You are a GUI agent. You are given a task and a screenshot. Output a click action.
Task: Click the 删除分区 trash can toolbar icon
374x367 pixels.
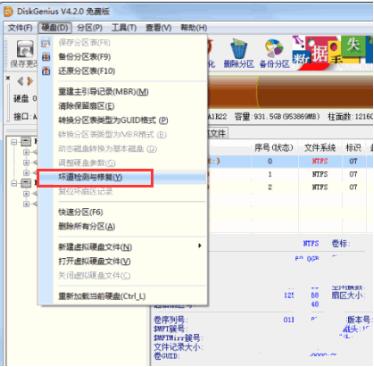(x=238, y=49)
